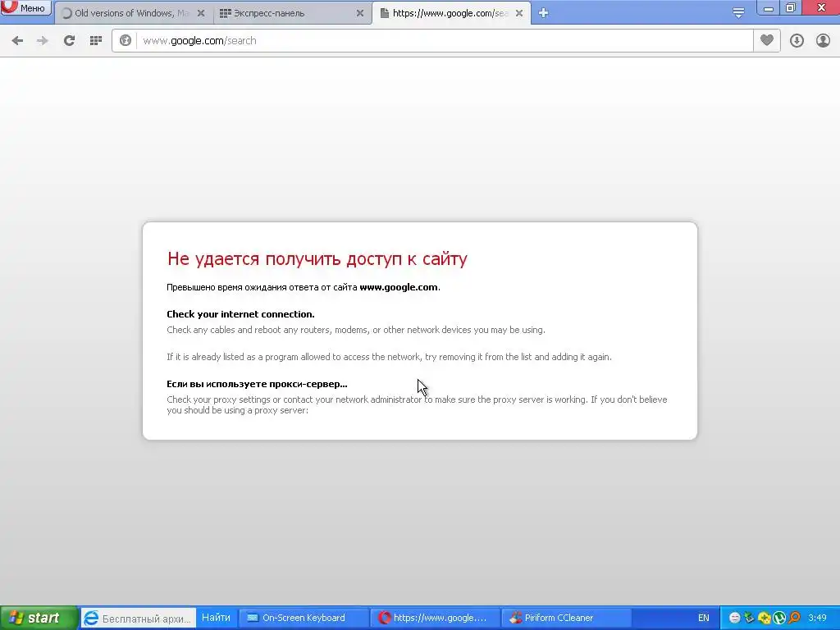Open a new tab with plus button

543,13
